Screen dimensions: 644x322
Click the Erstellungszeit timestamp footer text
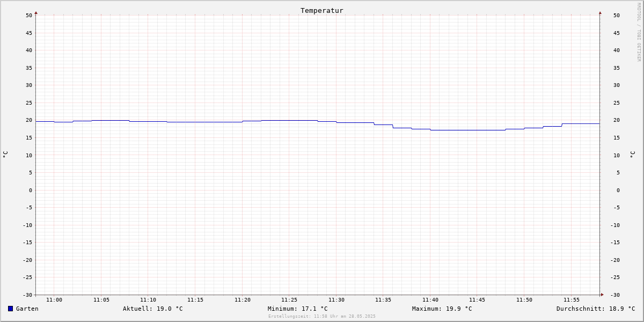click(322, 317)
